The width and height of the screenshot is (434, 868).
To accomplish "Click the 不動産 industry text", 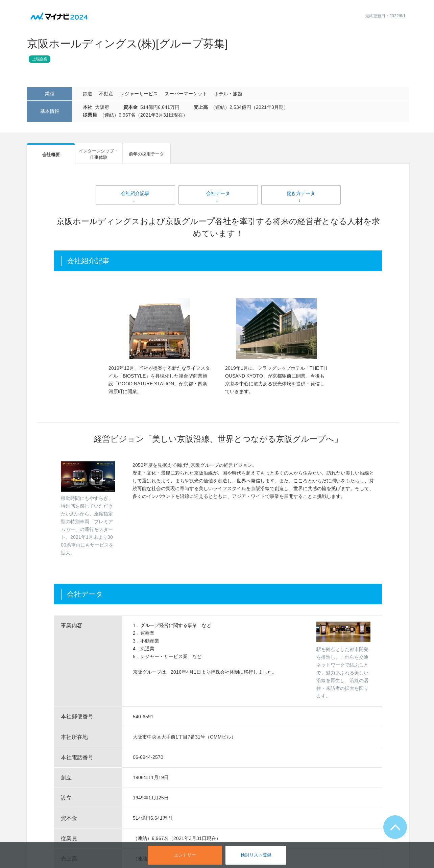I will tap(106, 94).
